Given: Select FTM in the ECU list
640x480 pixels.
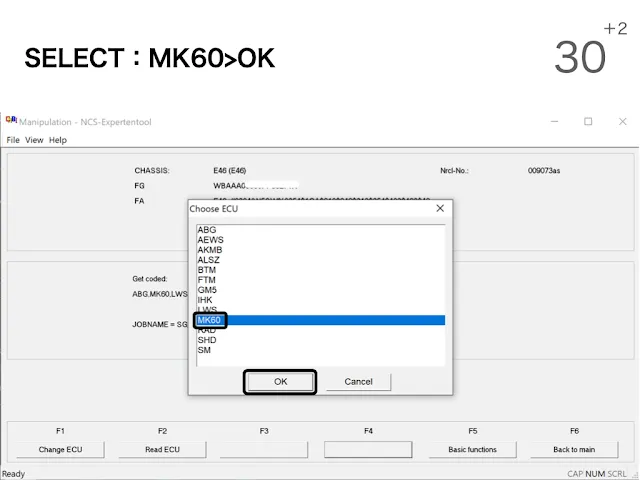Looking at the screenshot, I should (320, 280).
